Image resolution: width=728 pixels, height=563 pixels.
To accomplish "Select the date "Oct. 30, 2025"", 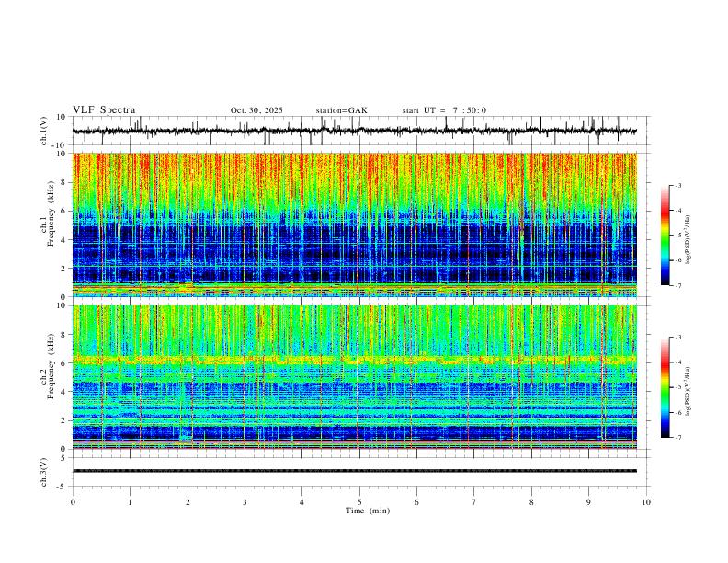I will pos(256,110).
